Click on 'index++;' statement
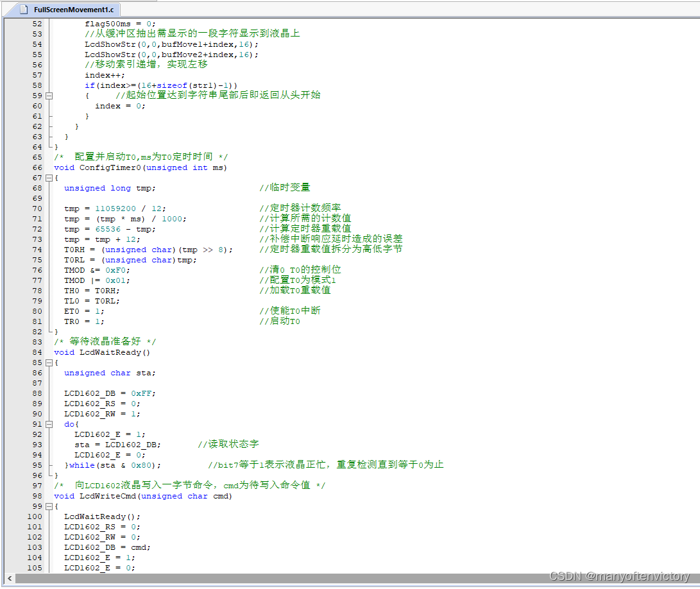The width and height of the screenshot is (700, 589). [x=105, y=75]
